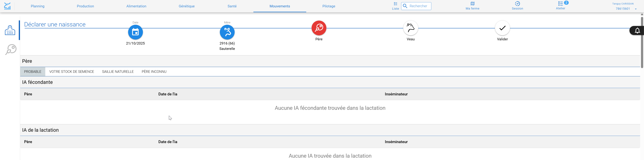Open the Liste view button
The height and width of the screenshot is (160, 644).
[395, 6]
